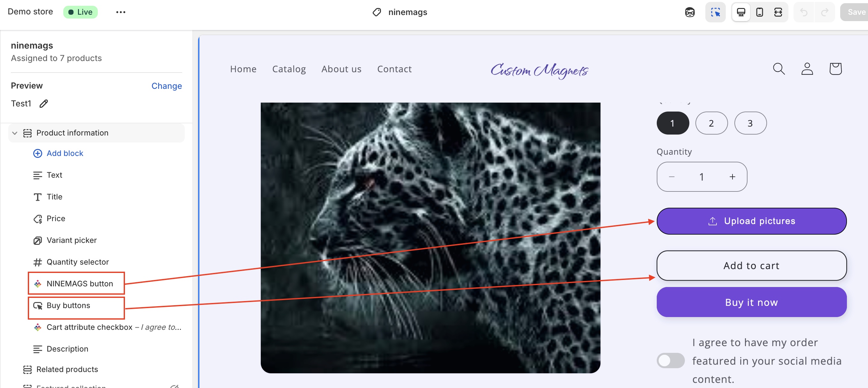The height and width of the screenshot is (388, 868).
Task: Increase quantity with plus button
Action: (x=732, y=177)
